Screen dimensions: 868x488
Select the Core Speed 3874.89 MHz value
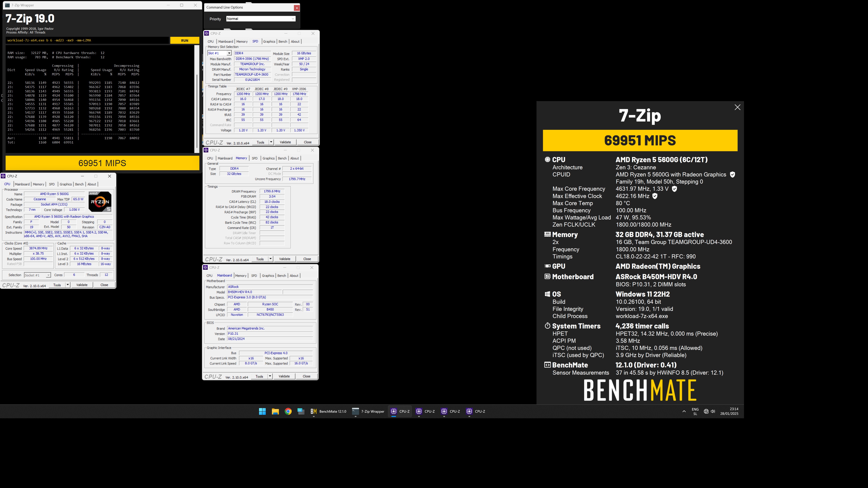click(x=38, y=248)
